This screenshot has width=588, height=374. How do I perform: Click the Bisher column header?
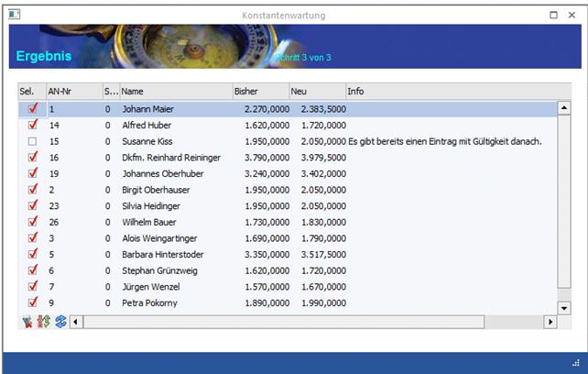pos(259,92)
